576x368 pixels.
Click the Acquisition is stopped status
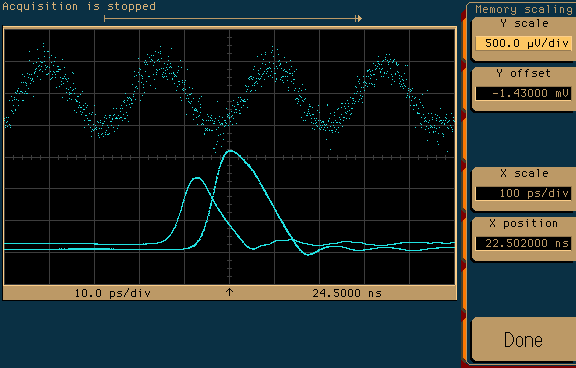tap(79, 6)
